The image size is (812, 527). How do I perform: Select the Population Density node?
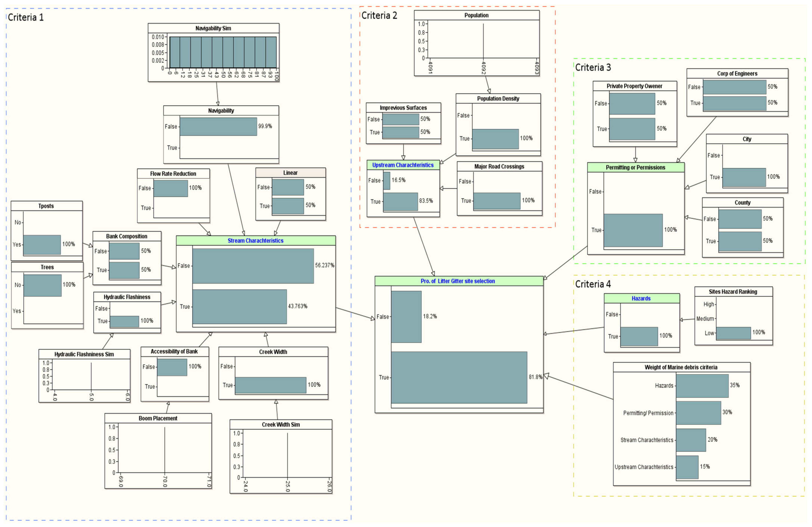(498, 99)
